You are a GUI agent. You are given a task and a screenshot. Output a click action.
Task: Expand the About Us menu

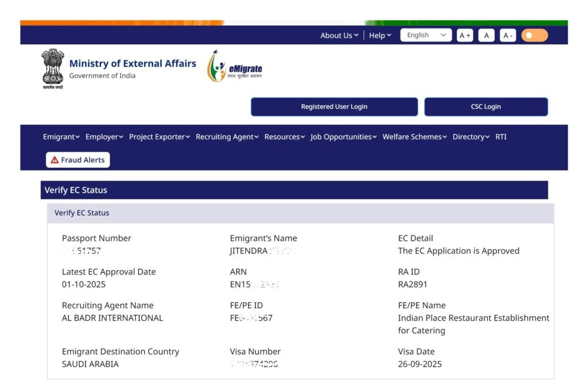tap(339, 36)
